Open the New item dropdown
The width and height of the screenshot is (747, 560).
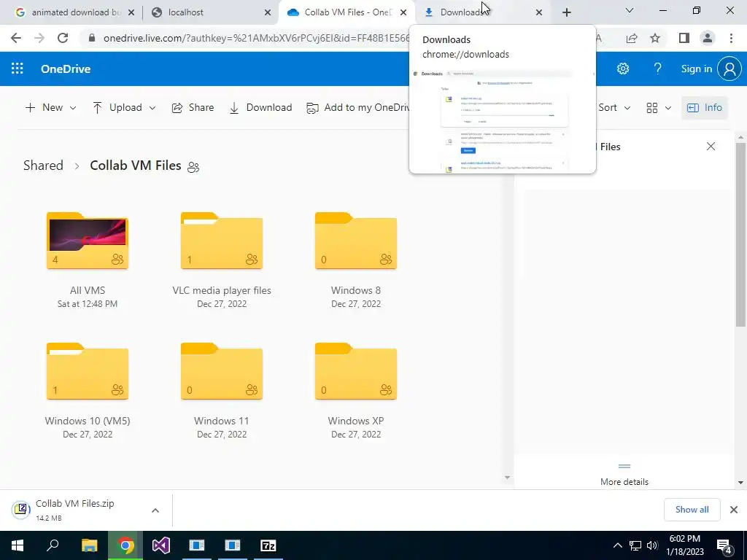click(x=50, y=108)
